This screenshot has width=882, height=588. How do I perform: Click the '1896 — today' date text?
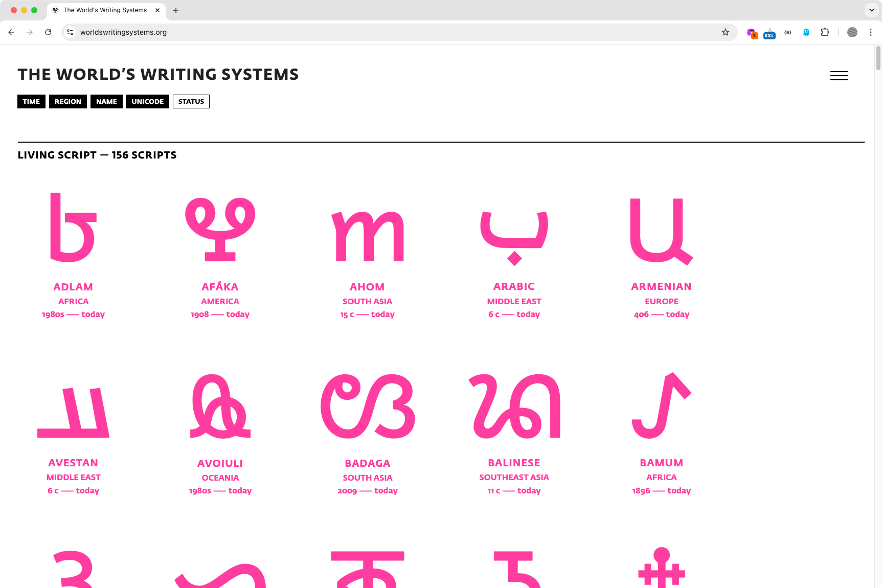pos(661,491)
